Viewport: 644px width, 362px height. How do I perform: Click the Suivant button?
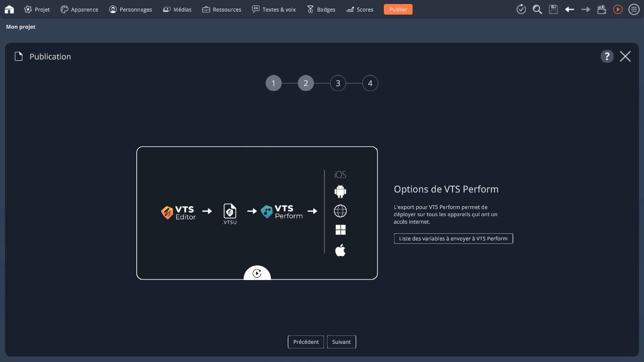tap(342, 342)
